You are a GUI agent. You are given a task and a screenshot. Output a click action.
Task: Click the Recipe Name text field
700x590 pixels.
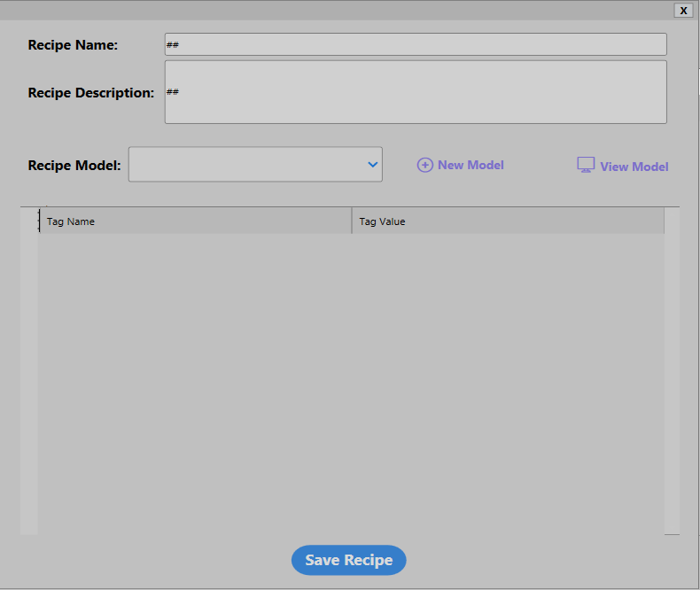(415, 44)
